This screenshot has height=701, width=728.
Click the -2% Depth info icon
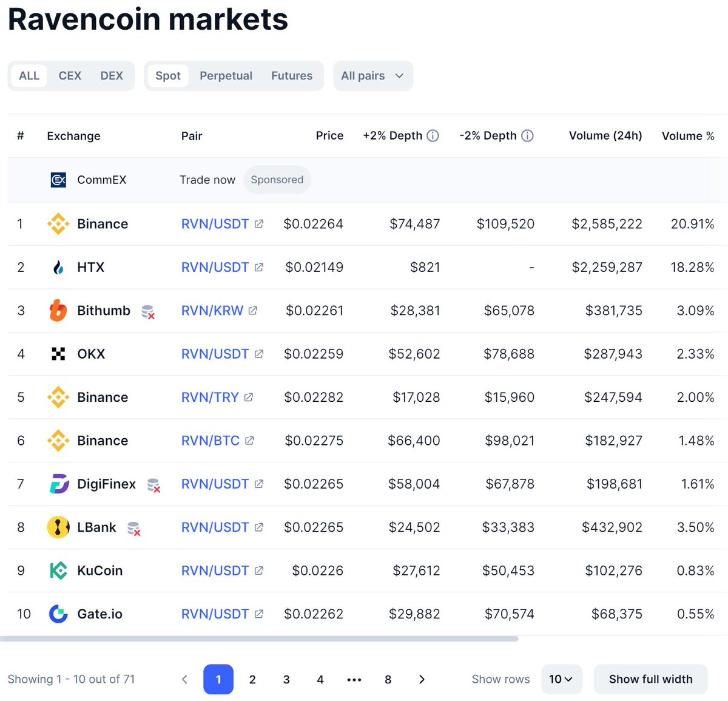pos(527,136)
